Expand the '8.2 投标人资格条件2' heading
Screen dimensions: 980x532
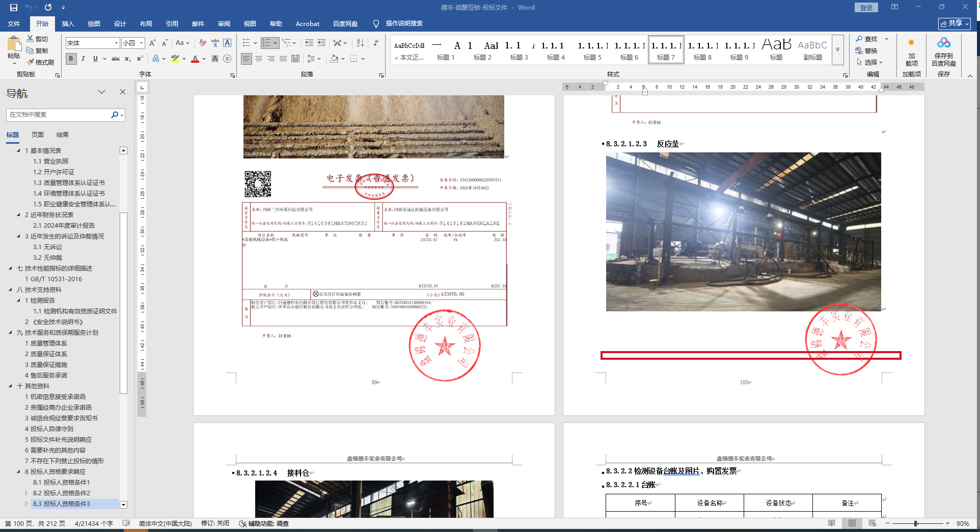[x=27, y=493]
